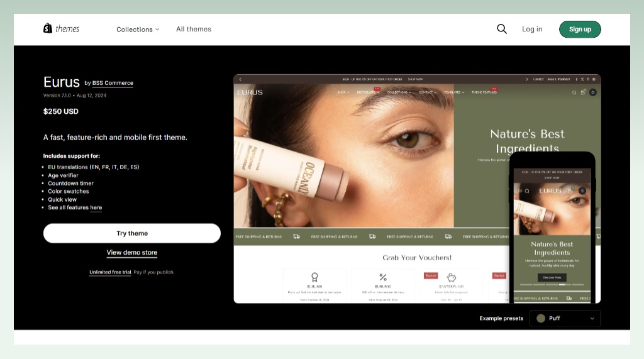Click the next arrow in preview announcement bar
The width and height of the screenshot is (644, 359).
(x=526, y=79)
